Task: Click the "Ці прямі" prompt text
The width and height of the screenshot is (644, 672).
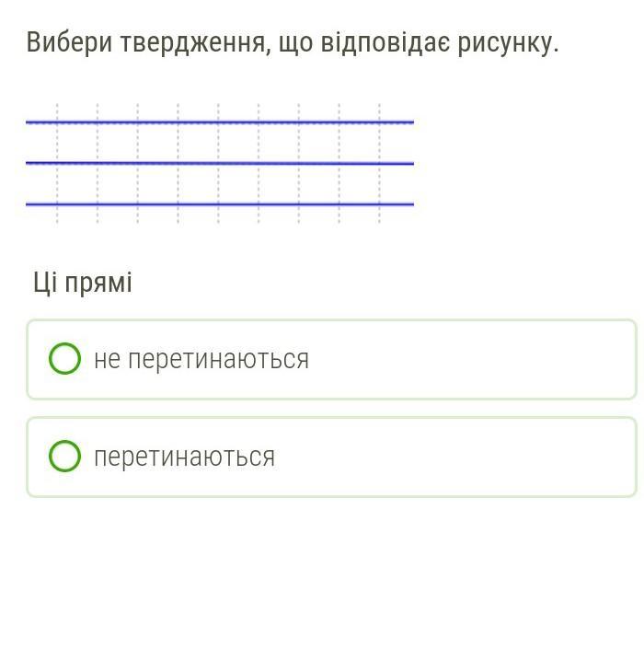Action: click(83, 283)
